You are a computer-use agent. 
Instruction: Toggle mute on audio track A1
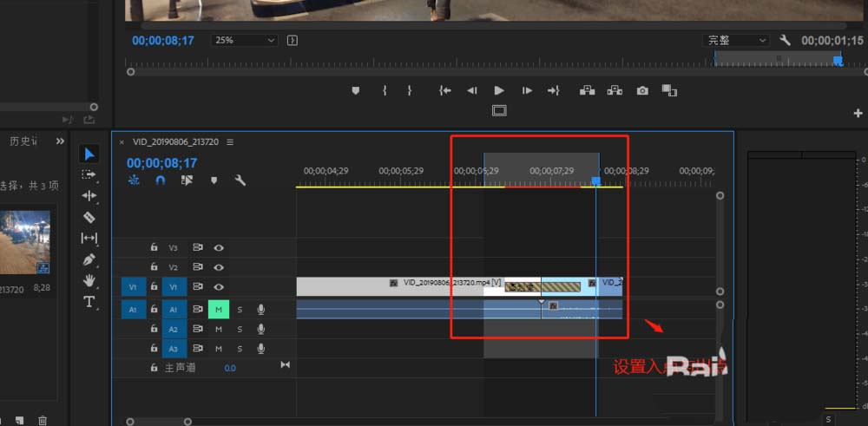219,309
